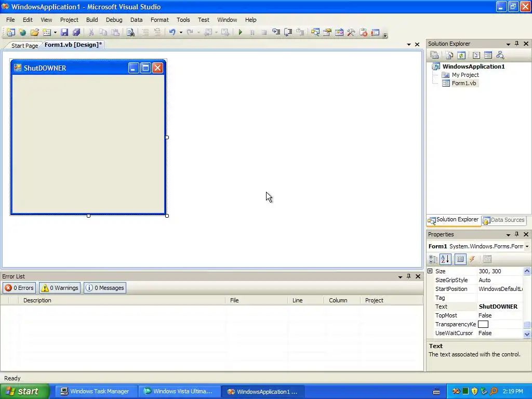
Task: Open the Debug menu
Action: [x=114, y=20]
